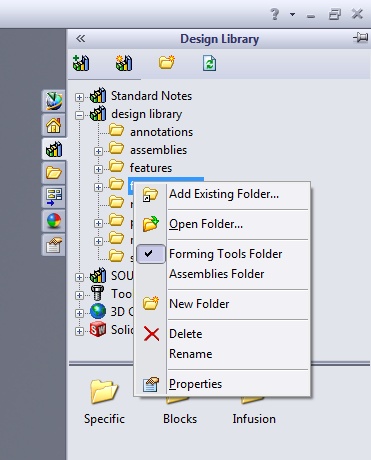This screenshot has width=371, height=460.
Task: Expand the SolidWorks Content node
Action: click(x=79, y=331)
